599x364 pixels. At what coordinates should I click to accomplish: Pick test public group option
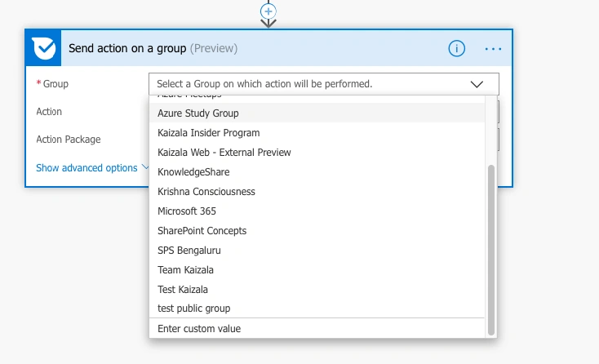317,309
